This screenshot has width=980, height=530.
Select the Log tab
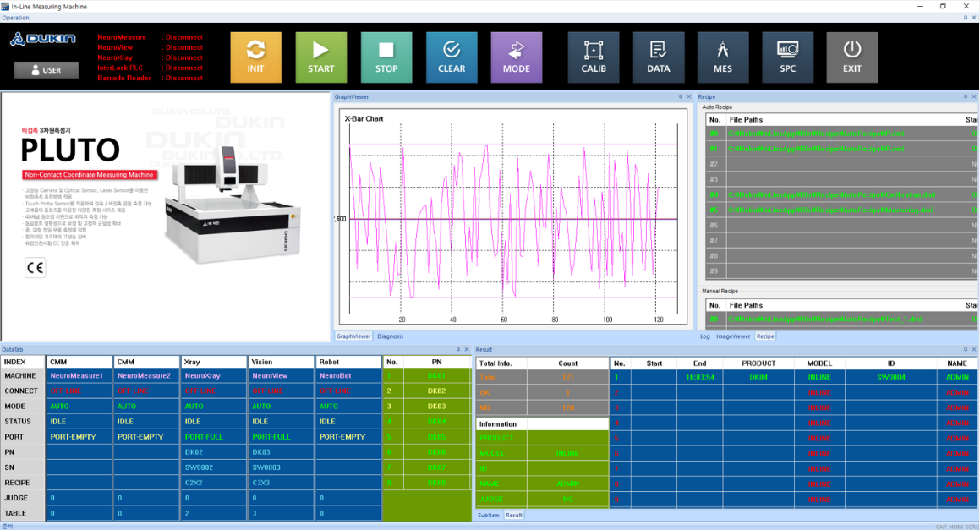pos(705,336)
